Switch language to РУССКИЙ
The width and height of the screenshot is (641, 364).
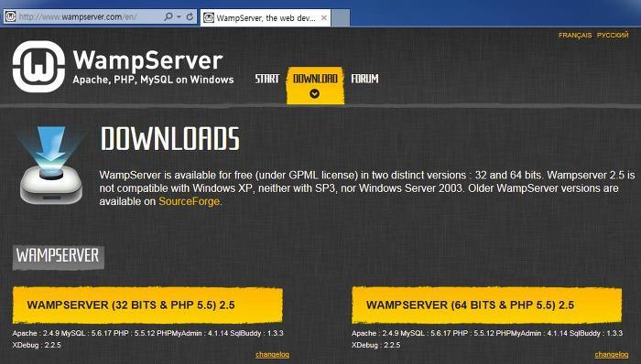613,36
